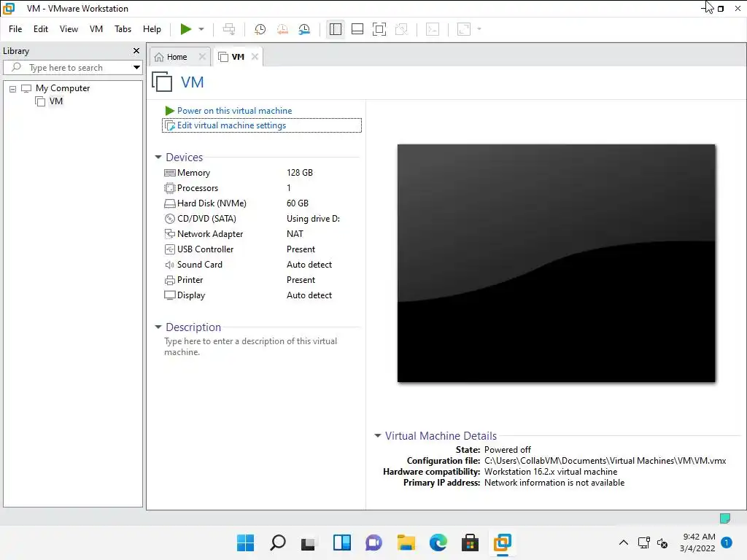Close the Library panel

(x=136, y=51)
